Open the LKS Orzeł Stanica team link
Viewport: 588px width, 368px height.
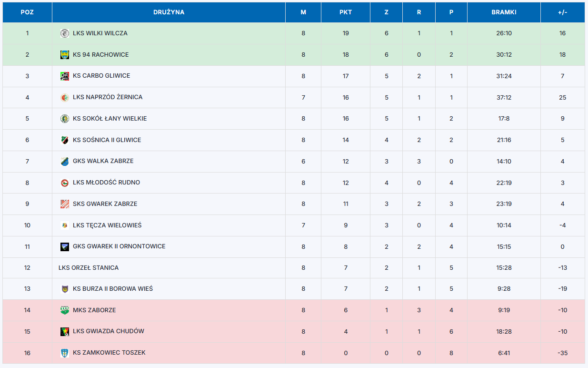pos(89,268)
